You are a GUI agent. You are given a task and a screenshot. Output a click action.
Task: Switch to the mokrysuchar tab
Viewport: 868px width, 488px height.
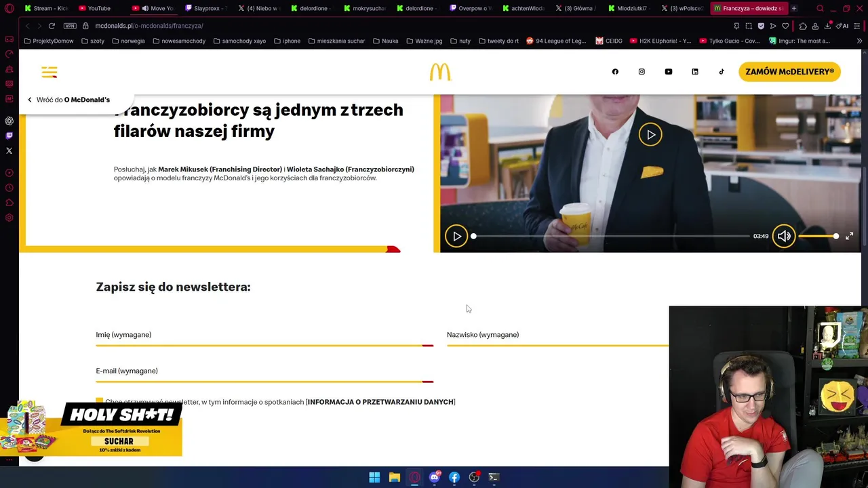(364, 8)
